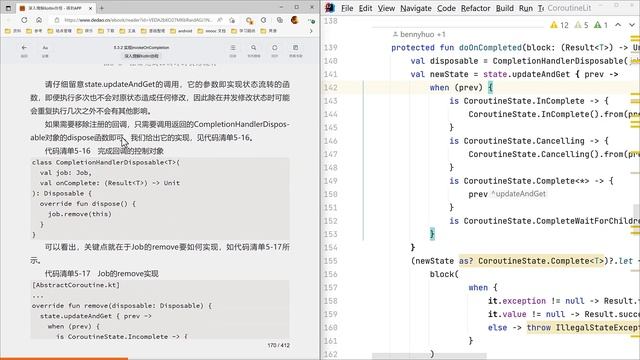The height and width of the screenshot is (360, 640).
Task: Click 'IllegalStateExcep' on line 160
Action: pyautogui.click(x=598, y=328)
